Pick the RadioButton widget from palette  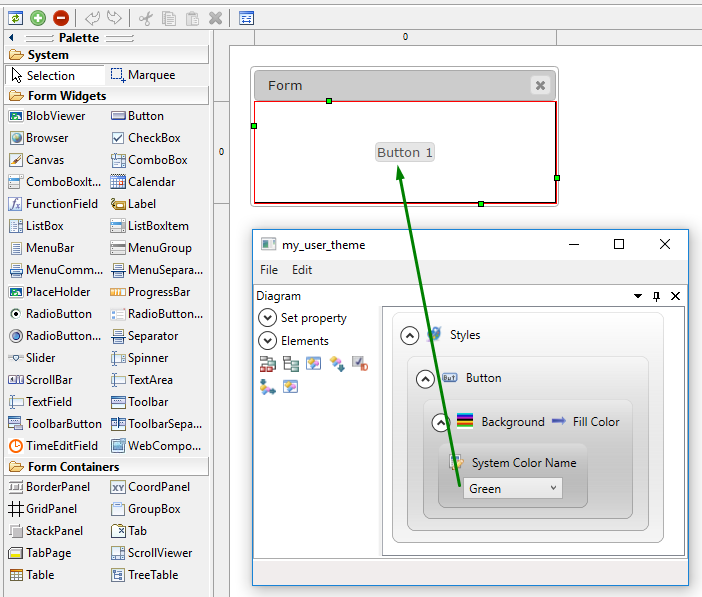(58, 314)
